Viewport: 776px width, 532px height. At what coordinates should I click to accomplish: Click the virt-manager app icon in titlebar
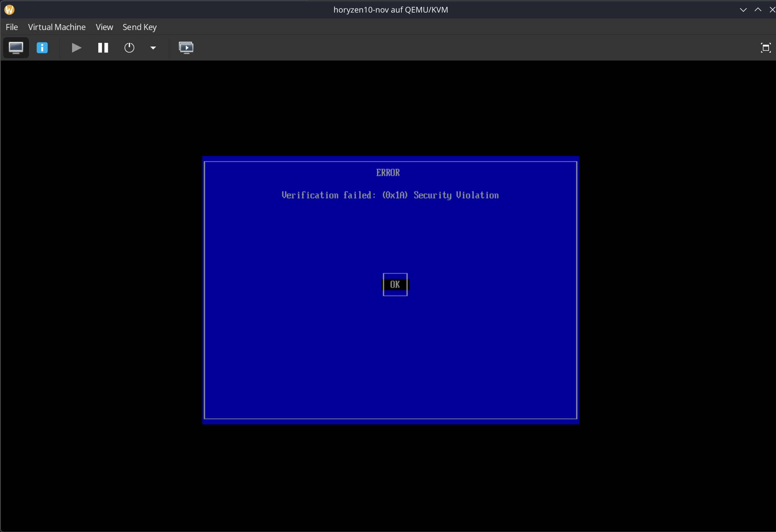point(10,10)
